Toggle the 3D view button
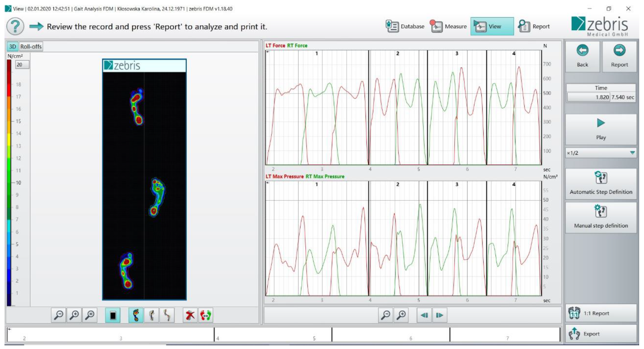This screenshot has height=349, width=644. click(13, 47)
